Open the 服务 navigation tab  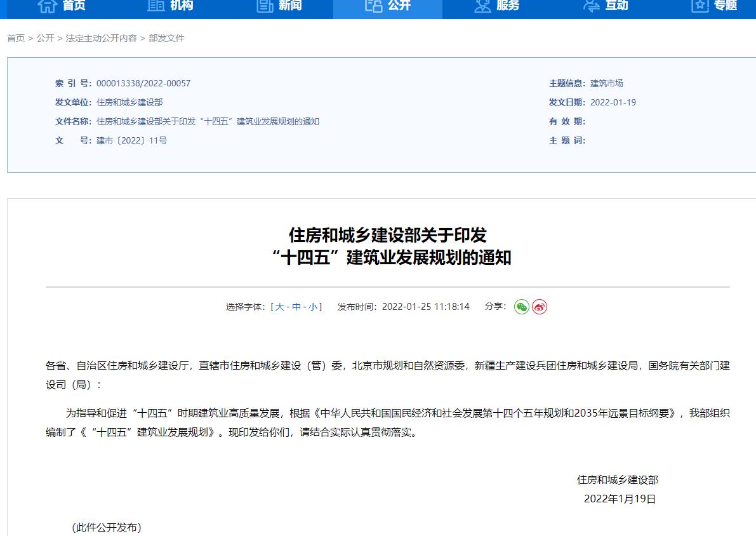coord(508,6)
